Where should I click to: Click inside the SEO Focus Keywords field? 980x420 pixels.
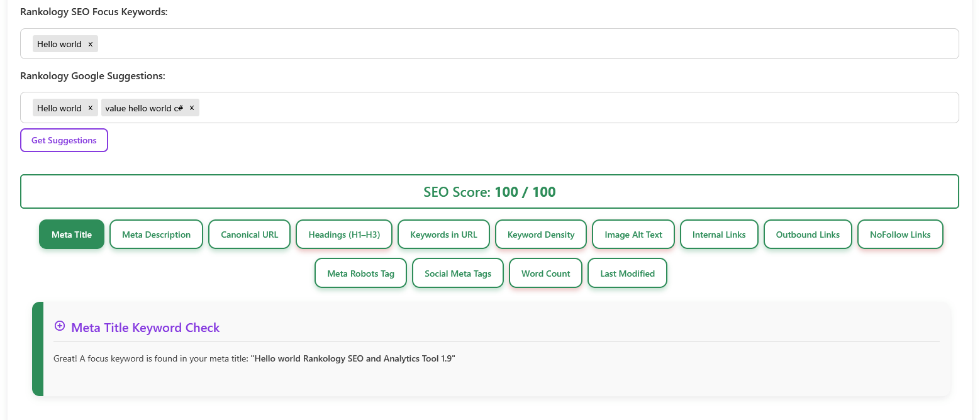point(503,44)
